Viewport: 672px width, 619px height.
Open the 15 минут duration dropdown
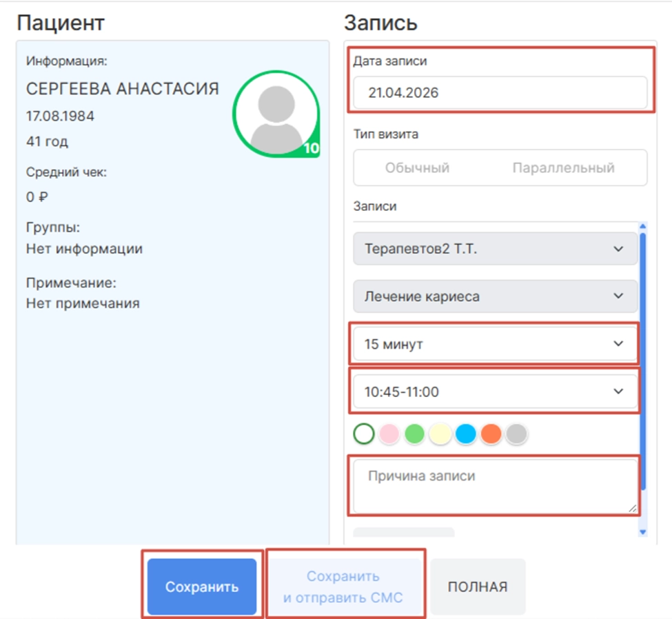click(495, 344)
